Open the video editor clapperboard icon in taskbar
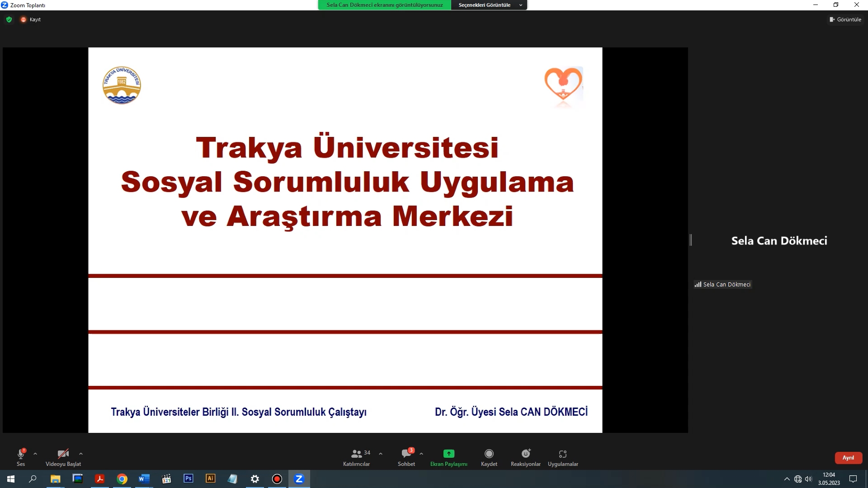868x488 pixels. point(166,479)
